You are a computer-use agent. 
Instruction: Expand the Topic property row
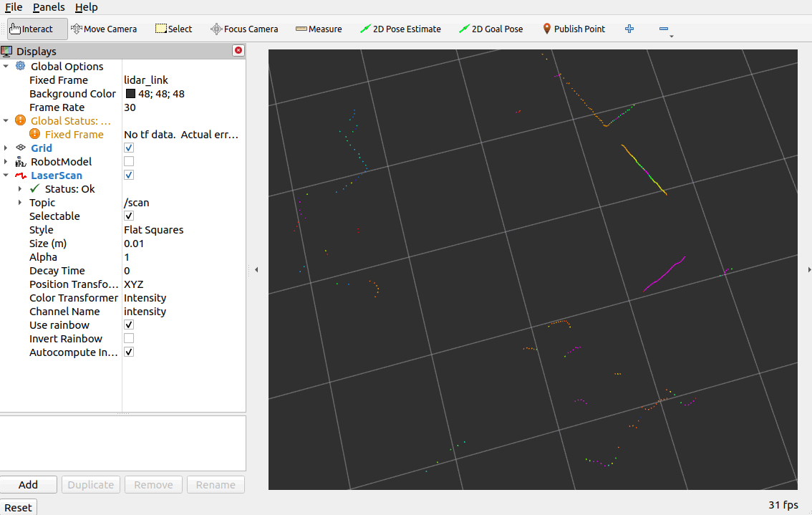[19, 203]
